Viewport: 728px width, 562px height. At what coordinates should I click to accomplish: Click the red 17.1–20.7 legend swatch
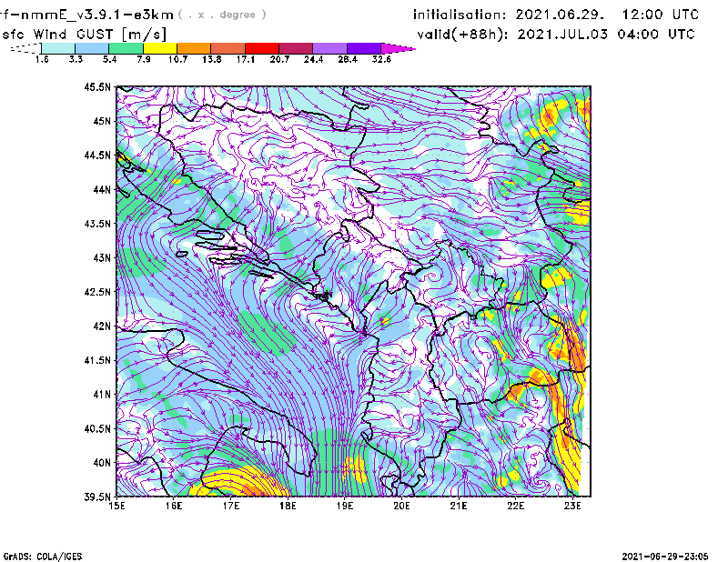coord(262,48)
